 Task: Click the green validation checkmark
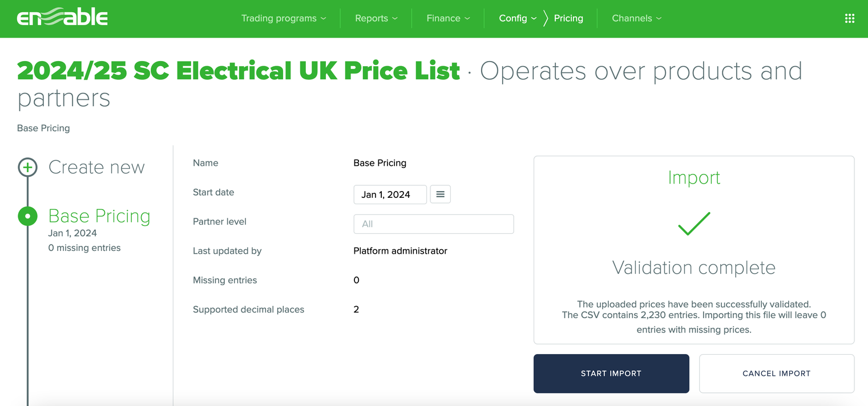click(x=694, y=224)
